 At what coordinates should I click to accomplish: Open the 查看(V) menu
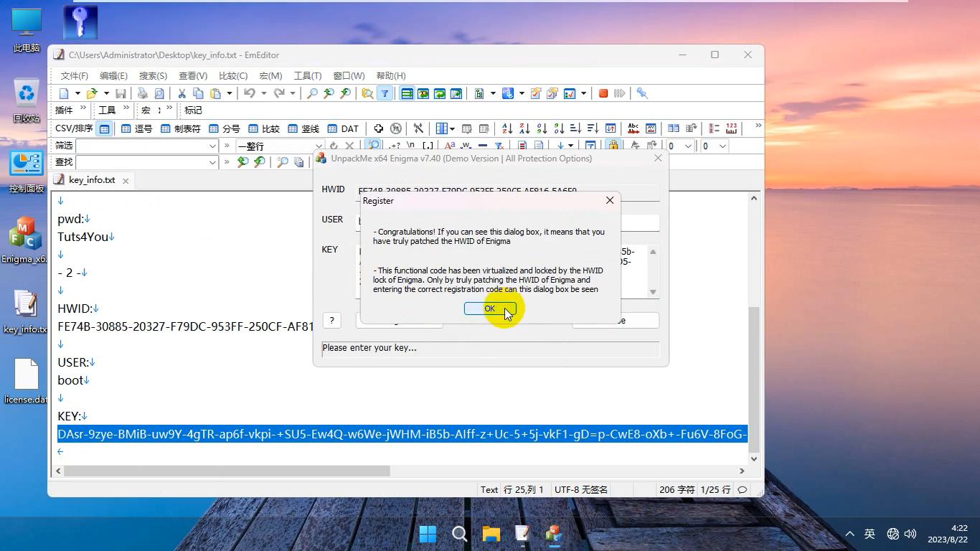tap(193, 75)
